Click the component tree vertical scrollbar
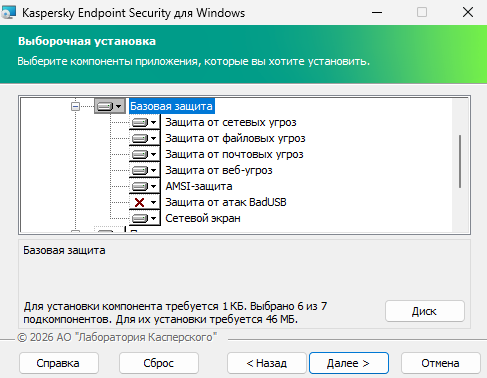Screen dimensions: 487x378 click(x=460, y=161)
